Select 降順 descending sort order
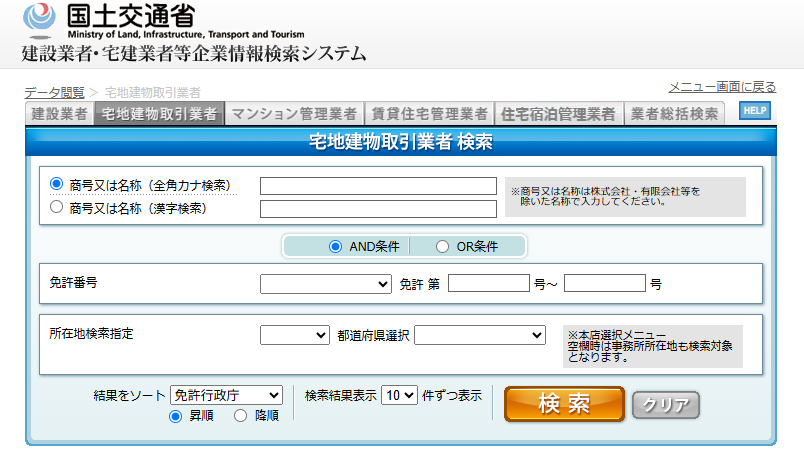This screenshot has width=804, height=450. [x=240, y=416]
